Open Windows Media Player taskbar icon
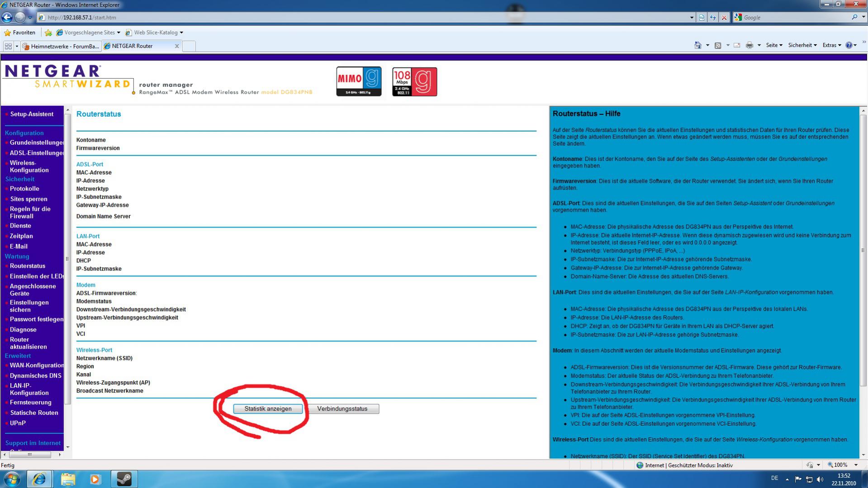Viewport: 868px width, 488px height. [95, 479]
